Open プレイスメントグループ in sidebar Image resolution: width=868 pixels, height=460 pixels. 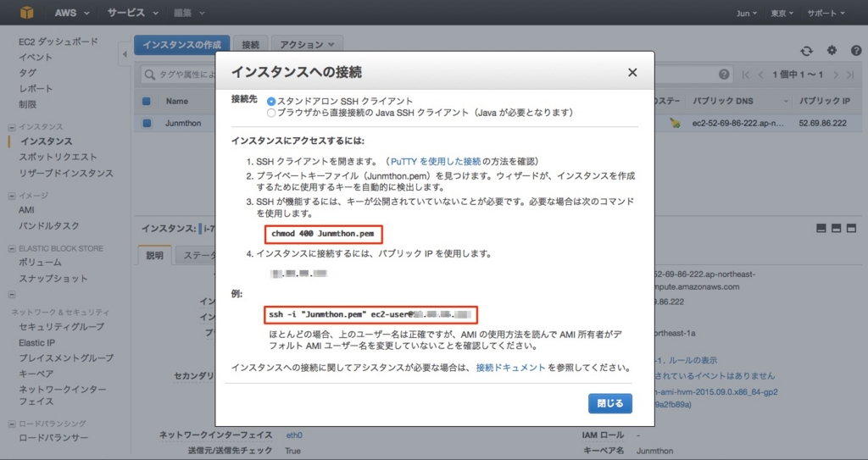[x=66, y=358]
